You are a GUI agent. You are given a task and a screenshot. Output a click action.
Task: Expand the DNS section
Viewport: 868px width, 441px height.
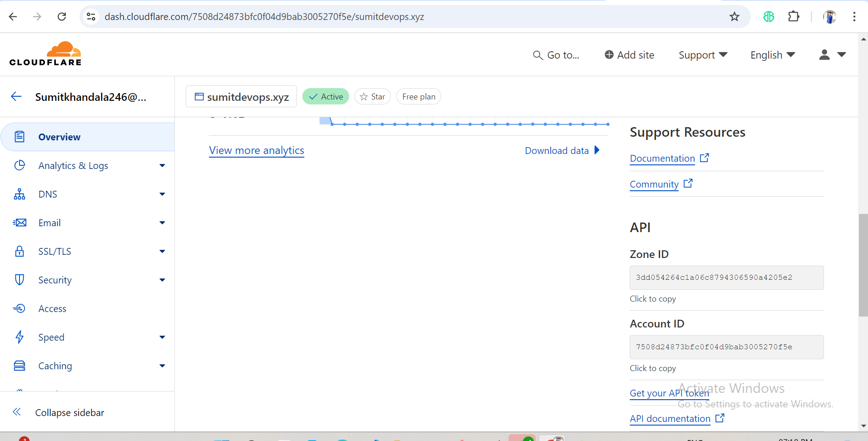click(x=162, y=194)
